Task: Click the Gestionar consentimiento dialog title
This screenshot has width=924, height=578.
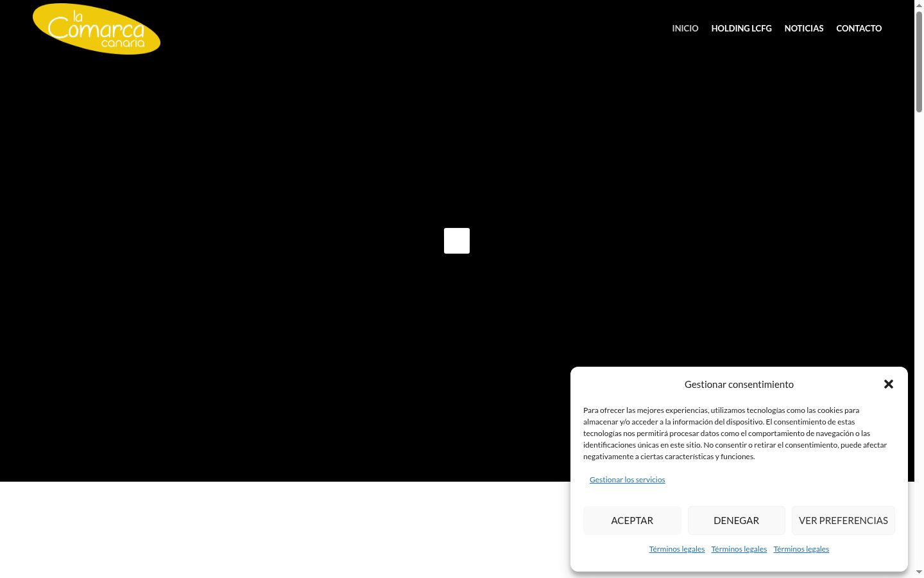Action: [x=739, y=384]
